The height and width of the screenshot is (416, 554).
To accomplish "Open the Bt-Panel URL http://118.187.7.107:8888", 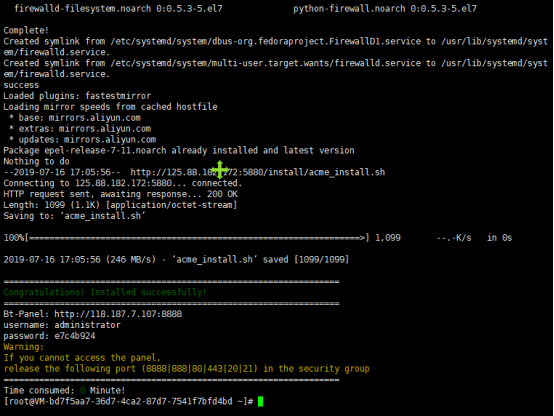I will point(118,314).
